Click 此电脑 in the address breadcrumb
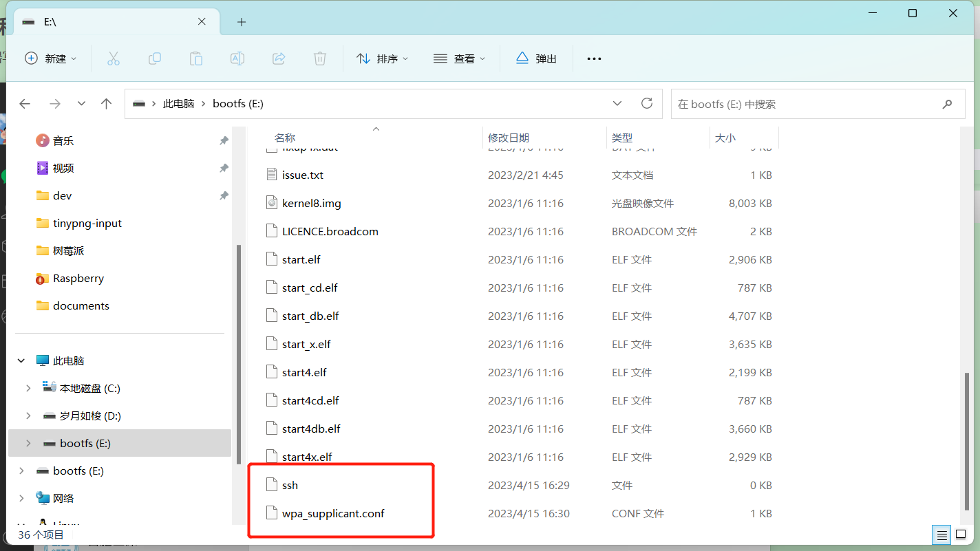Viewport: 980px width, 551px height. [x=178, y=104]
